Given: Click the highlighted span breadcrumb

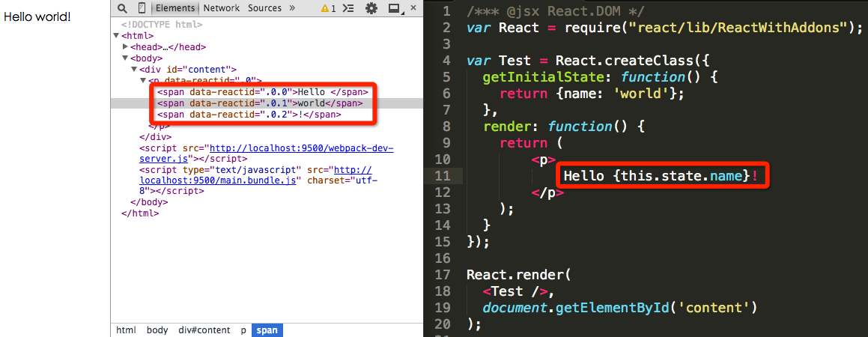Looking at the screenshot, I should 267,330.
